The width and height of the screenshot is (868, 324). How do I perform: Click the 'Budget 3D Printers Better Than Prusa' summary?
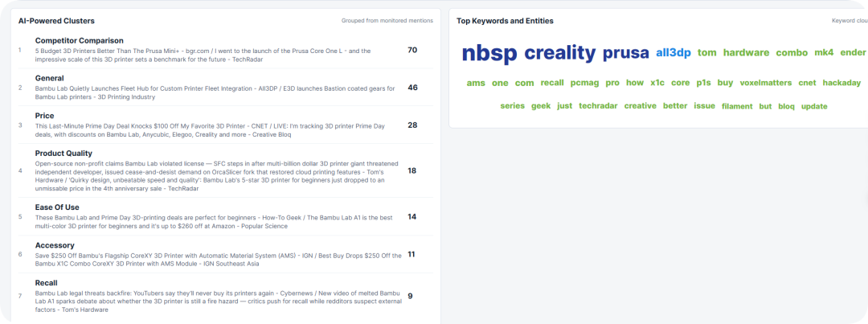click(x=203, y=55)
